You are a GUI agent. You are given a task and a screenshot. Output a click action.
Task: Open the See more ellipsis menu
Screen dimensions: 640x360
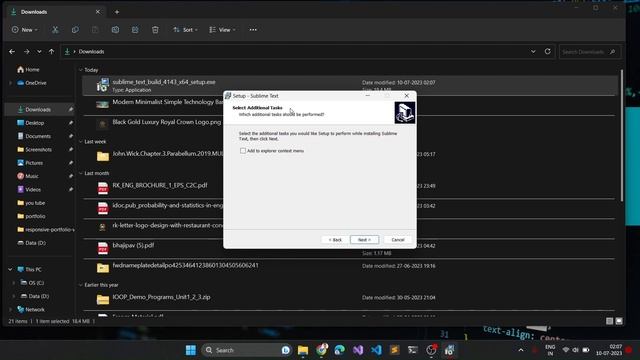[x=253, y=30]
